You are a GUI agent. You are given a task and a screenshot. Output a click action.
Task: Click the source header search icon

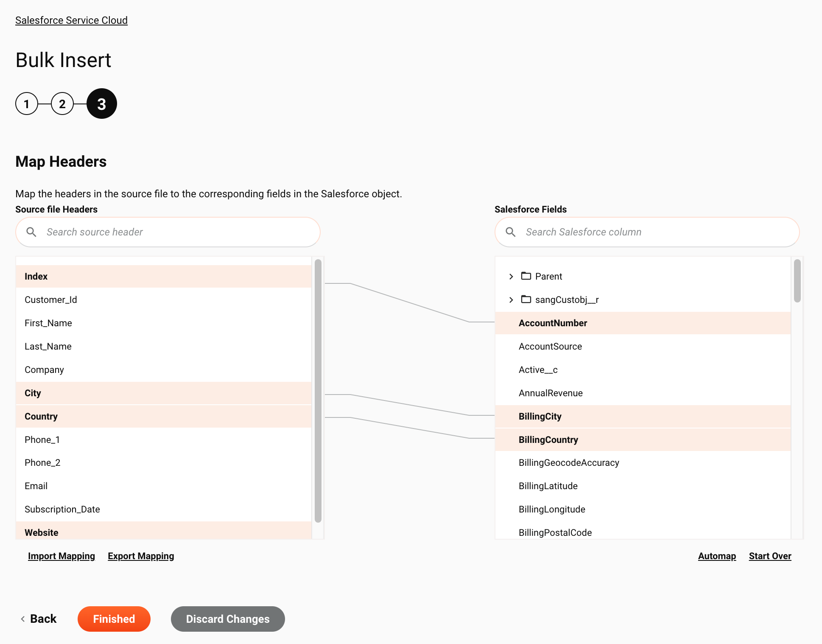[31, 232]
